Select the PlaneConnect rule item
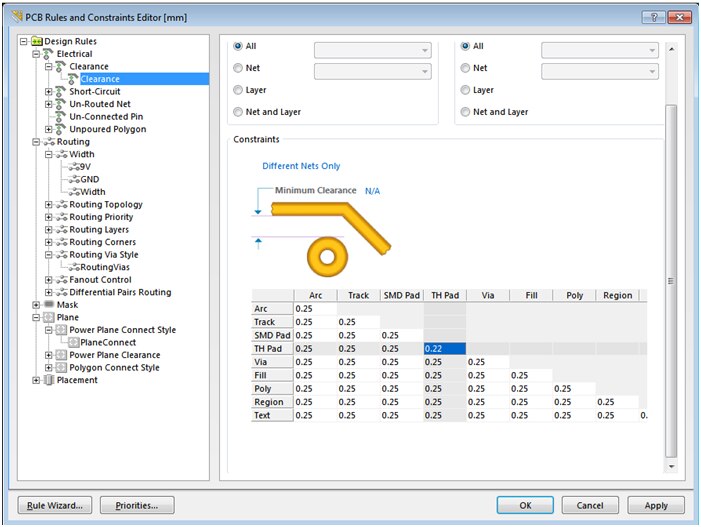 107,343
